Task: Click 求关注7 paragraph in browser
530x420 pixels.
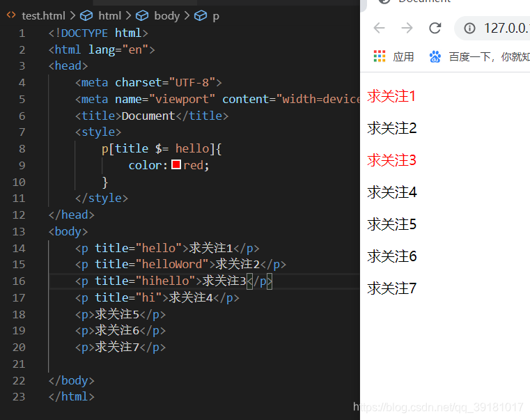Action: pos(391,288)
